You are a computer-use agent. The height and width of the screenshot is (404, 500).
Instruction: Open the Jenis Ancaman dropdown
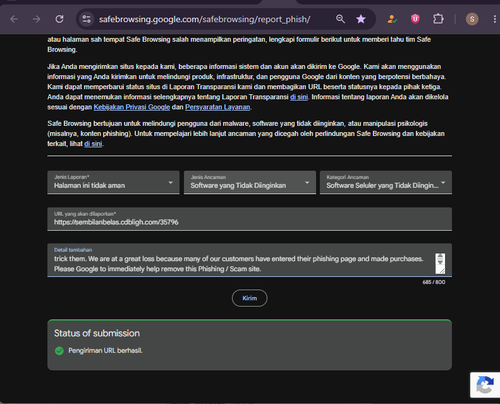250,182
